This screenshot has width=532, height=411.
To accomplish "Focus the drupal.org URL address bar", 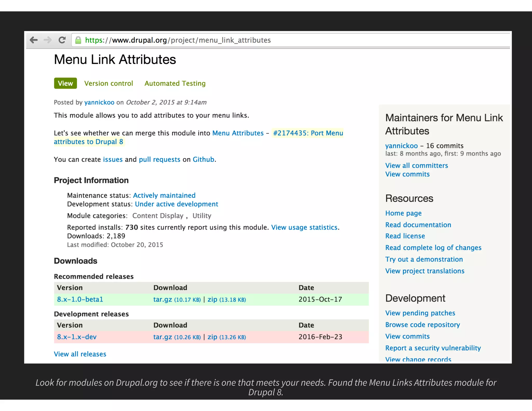I will tap(290, 40).
